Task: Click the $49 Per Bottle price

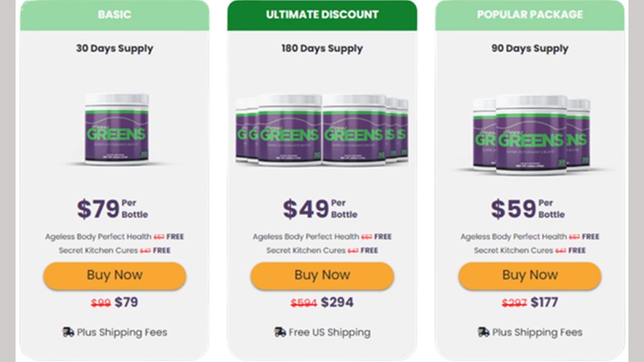Action: coord(320,209)
